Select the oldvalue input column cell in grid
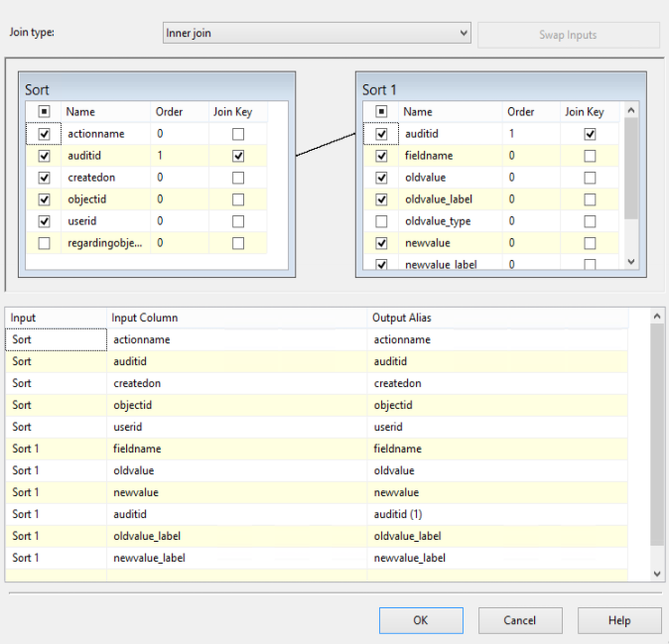 tap(237, 470)
